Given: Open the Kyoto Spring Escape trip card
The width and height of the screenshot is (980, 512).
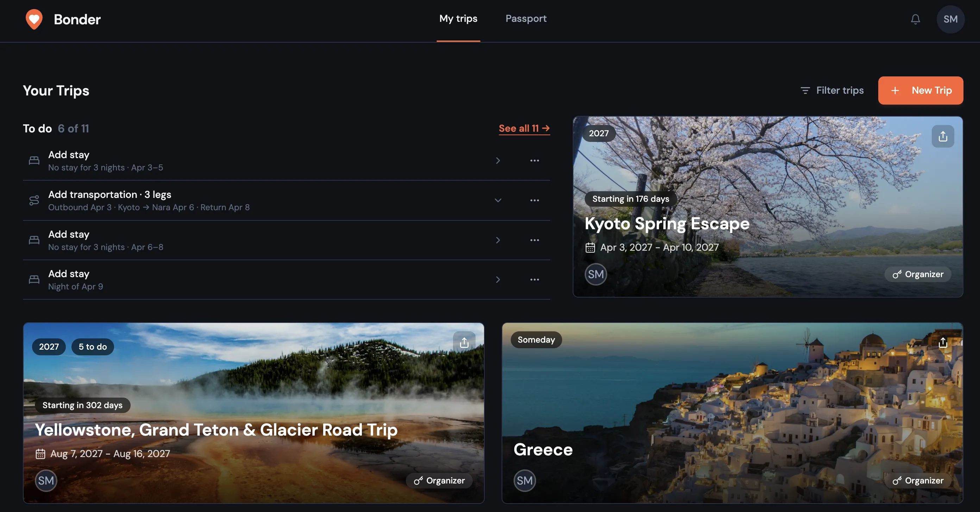Looking at the screenshot, I should point(768,207).
